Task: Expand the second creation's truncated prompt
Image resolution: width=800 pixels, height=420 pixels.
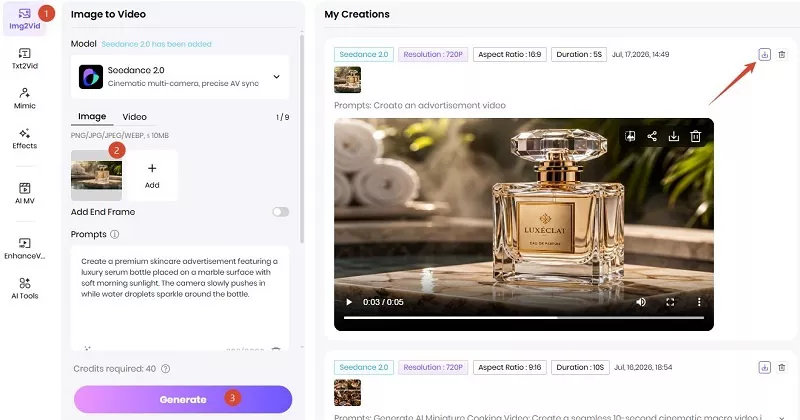Action: (782, 417)
